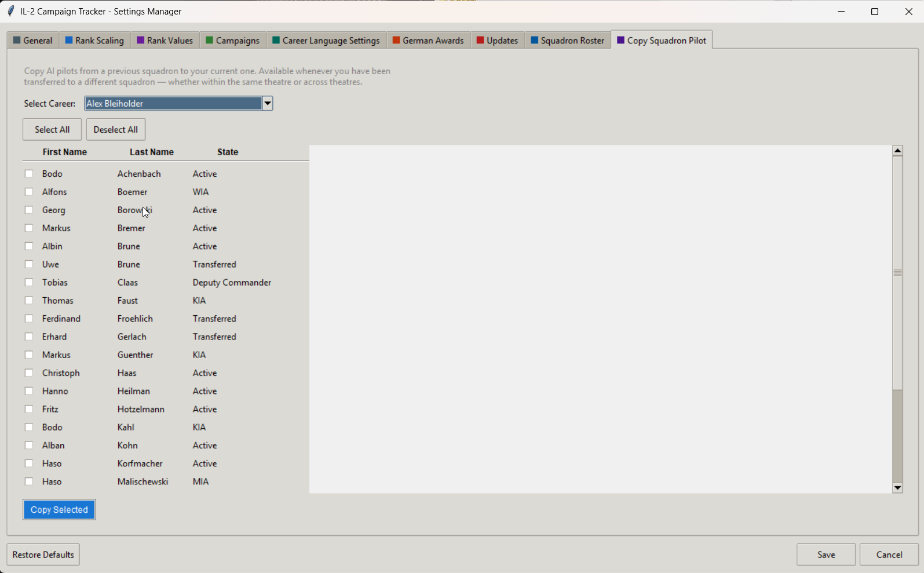Switch to the Squadron Roster tab
Viewport: 924px width, 573px height.
point(568,41)
